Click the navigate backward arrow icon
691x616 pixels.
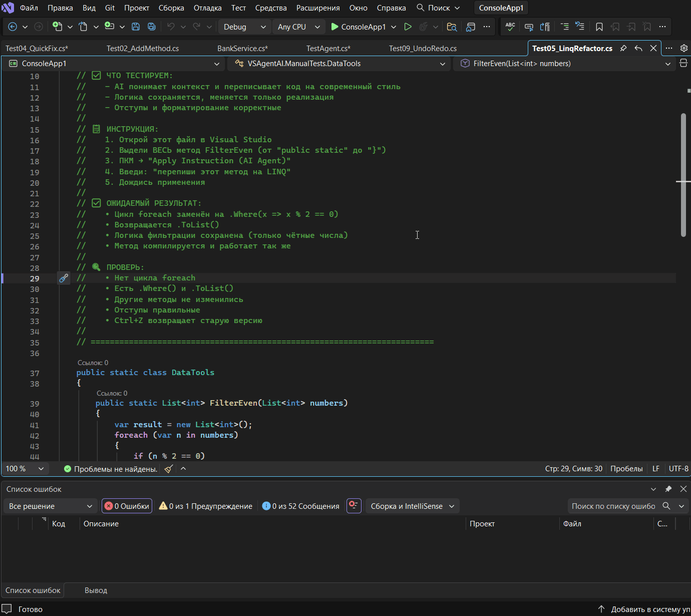point(13,27)
